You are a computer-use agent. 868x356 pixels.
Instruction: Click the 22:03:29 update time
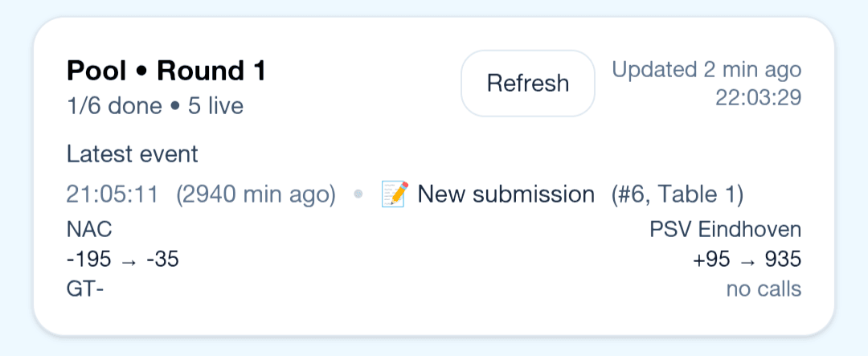[x=758, y=97]
